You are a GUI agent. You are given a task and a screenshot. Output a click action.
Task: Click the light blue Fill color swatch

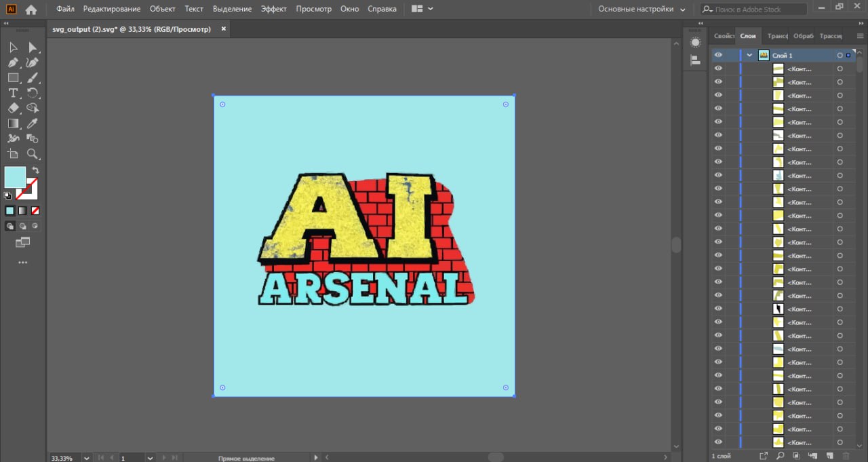[x=15, y=177]
